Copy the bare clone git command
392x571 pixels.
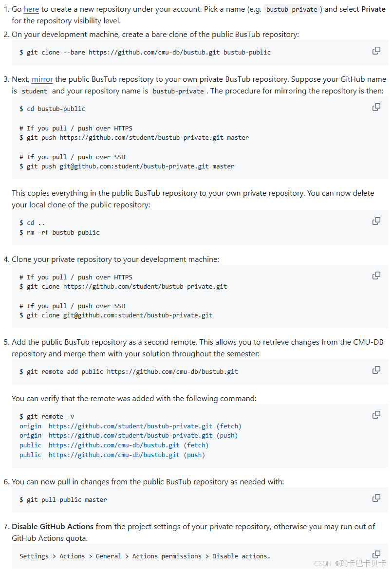pyautogui.click(x=376, y=50)
